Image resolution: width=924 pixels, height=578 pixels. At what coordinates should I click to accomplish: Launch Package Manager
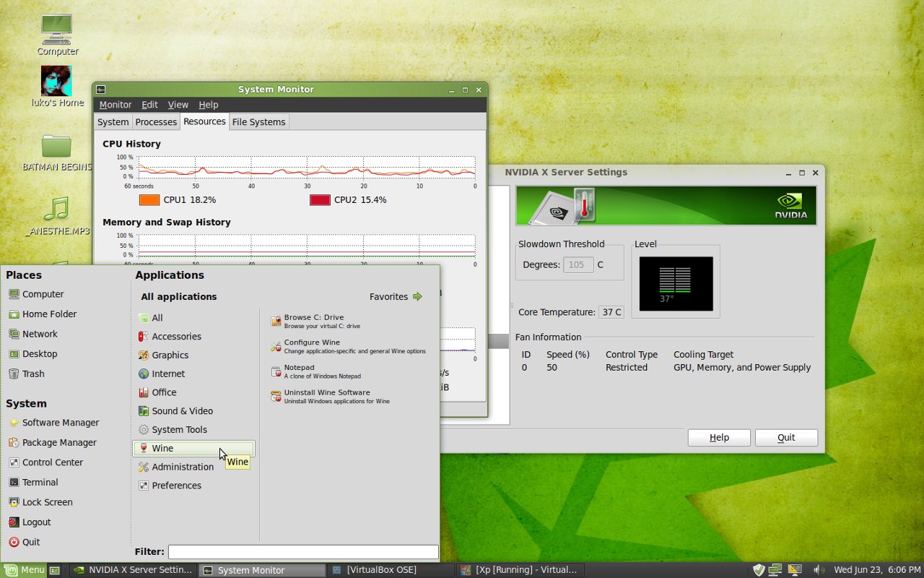tap(52, 442)
